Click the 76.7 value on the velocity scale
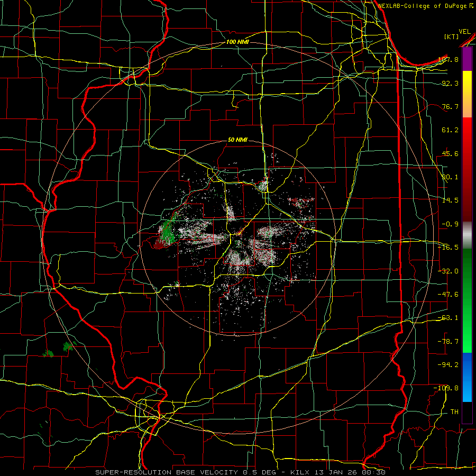 pyautogui.click(x=450, y=106)
